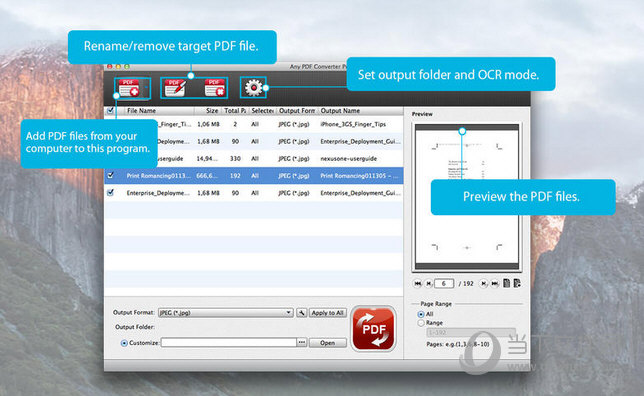Click the PDF preview page thumbnail

tap(467, 197)
